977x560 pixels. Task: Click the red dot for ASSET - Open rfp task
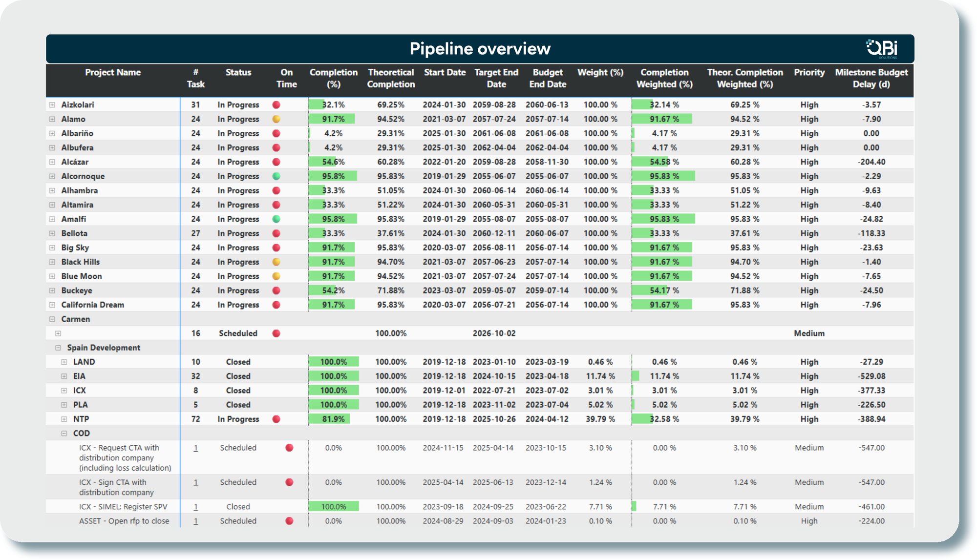click(x=289, y=521)
